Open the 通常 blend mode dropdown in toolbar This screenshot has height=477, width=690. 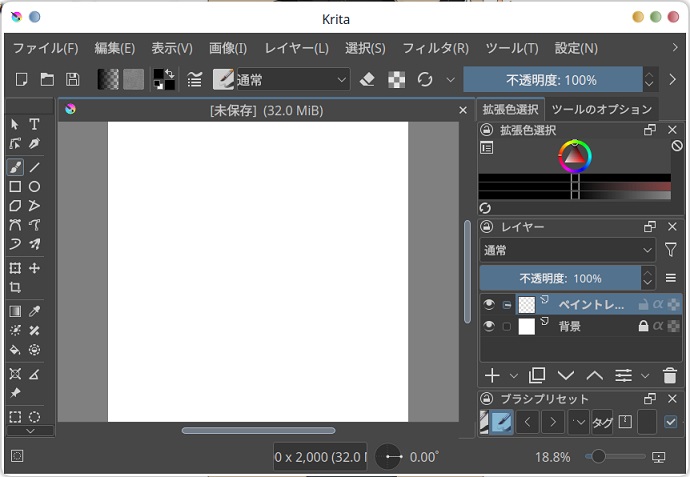coord(292,79)
